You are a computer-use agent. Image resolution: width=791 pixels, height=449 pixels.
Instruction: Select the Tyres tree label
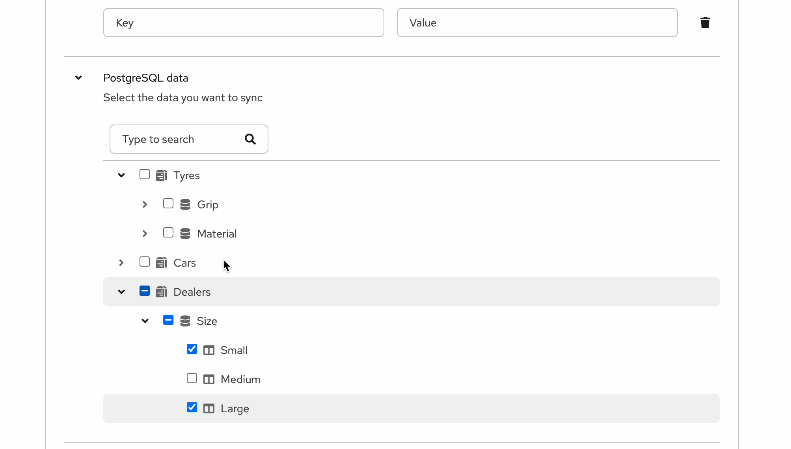187,176
